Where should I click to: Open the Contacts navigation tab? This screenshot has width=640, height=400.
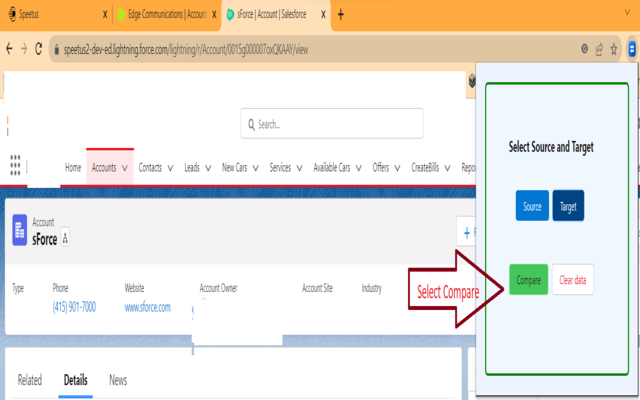(150, 168)
